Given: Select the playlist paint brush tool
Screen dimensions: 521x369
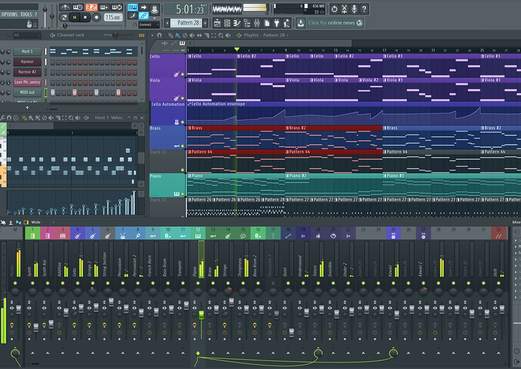Looking at the screenshot, I should pyautogui.click(x=178, y=35).
